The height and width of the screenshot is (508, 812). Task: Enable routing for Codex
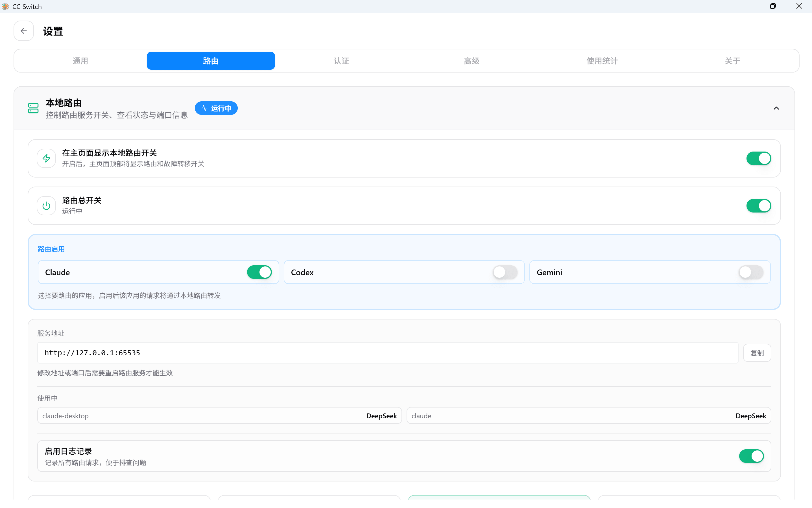tap(505, 272)
